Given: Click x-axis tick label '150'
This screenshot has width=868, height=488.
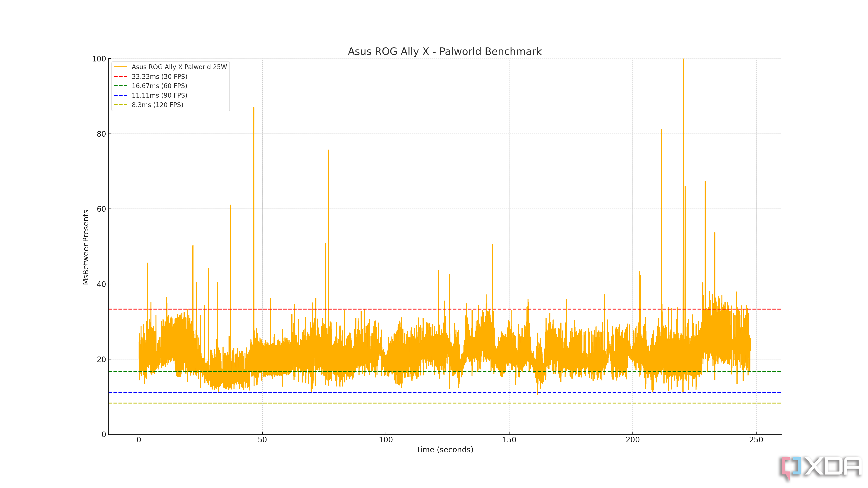Looking at the screenshot, I should pos(509,440).
